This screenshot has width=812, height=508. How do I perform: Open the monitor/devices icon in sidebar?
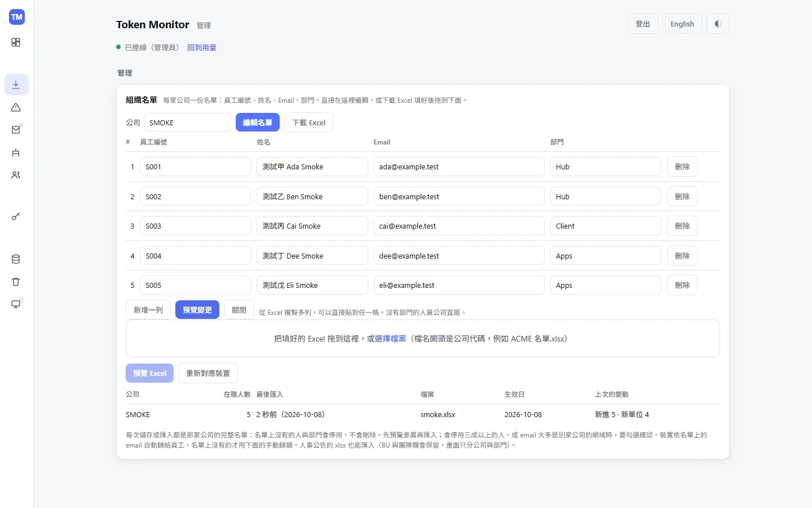16,304
